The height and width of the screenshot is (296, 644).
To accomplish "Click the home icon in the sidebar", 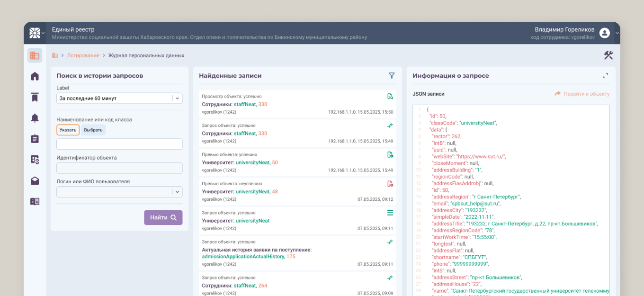I will click(x=35, y=76).
